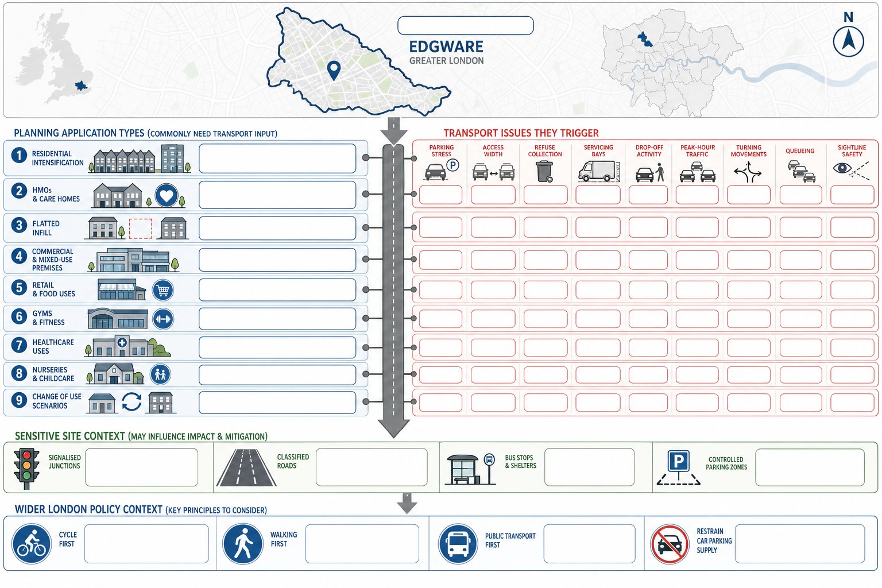Click the 'NURSERIES & CHILDCARE' label
The image size is (882, 588).
(53, 374)
